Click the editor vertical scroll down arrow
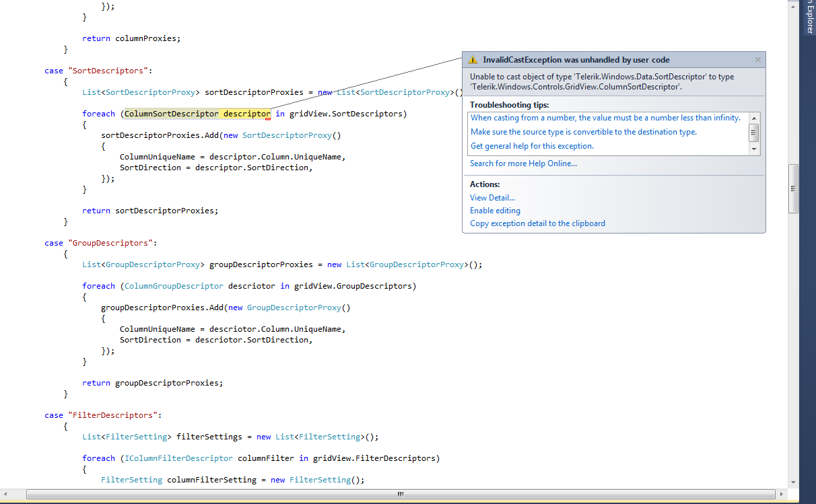Screen dimensions: 816x504 tap(794, 482)
